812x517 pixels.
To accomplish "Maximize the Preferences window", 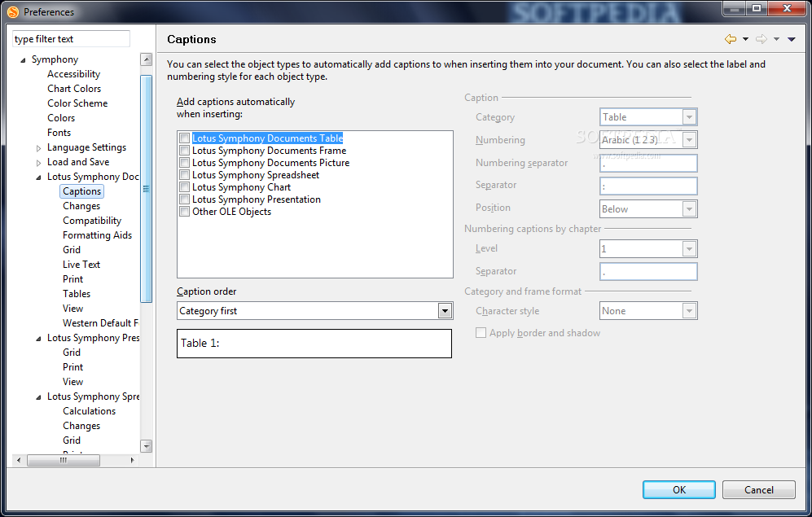I will click(757, 8).
